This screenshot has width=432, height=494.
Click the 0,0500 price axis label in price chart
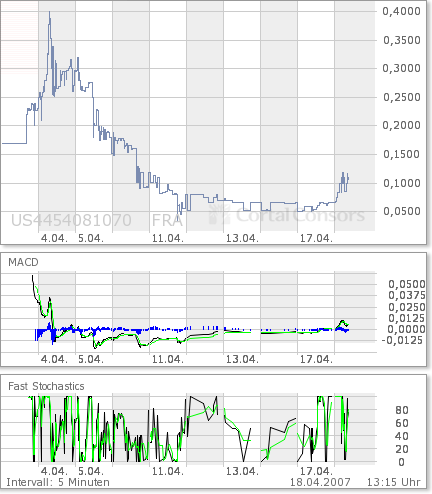click(402, 211)
